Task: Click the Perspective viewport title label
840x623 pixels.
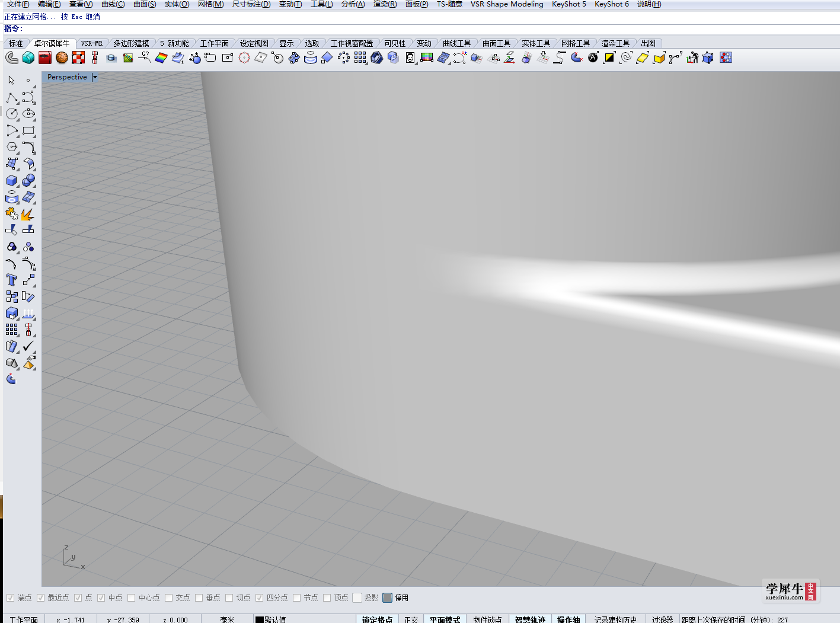Action: click(x=67, y=77)
